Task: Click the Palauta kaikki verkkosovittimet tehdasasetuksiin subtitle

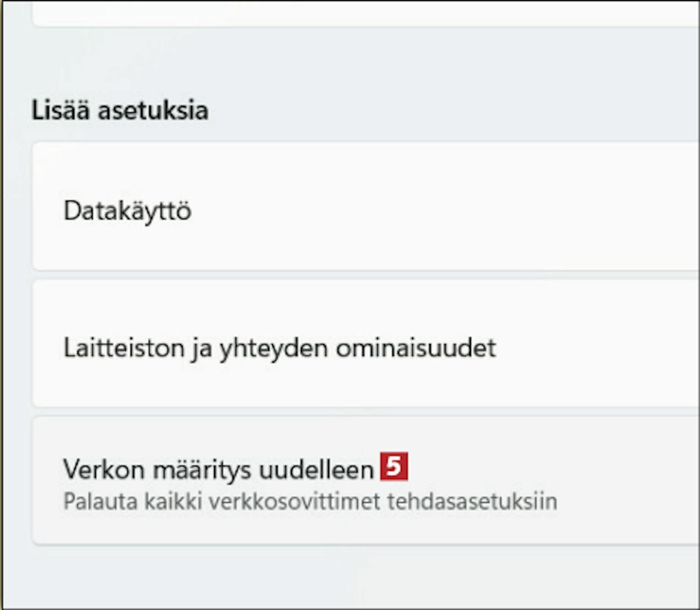Action: coord(310,502)
